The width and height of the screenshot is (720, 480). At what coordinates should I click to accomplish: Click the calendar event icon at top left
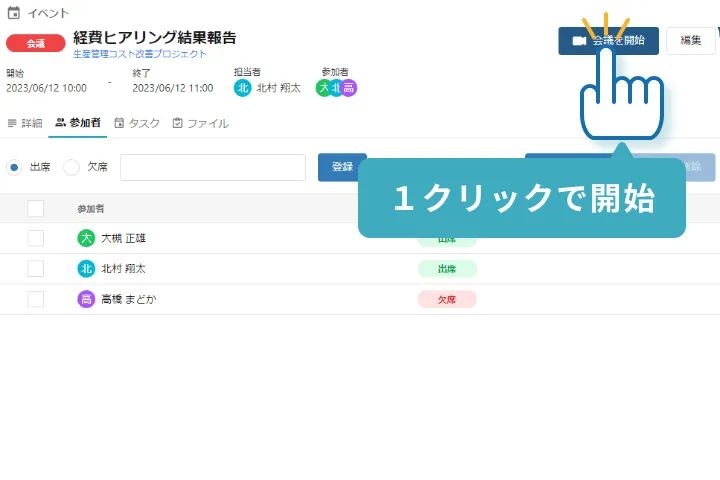14,13
